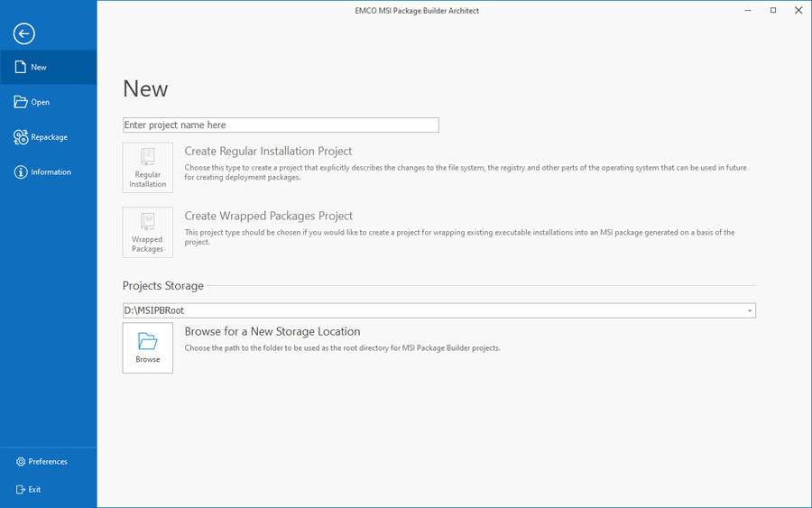Click the regular installation description paragraph
Image resolution: width=812 pixels, height=508 pixels.
(466, 172)
